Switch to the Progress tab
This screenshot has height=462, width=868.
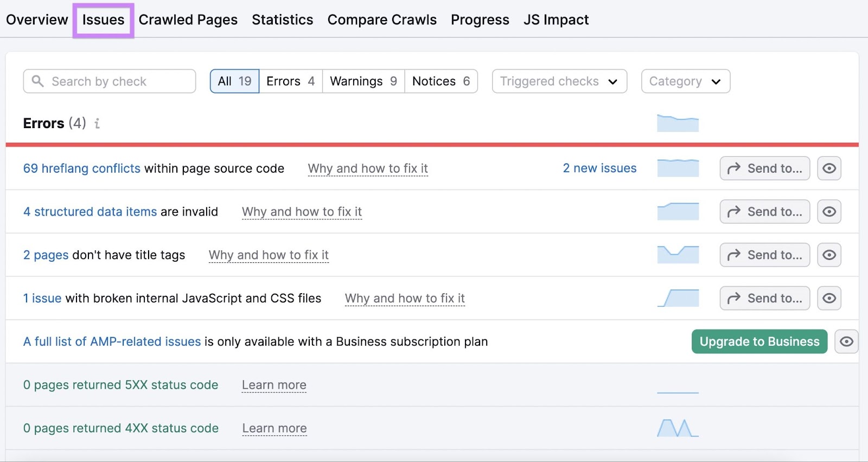pyautogui.click(x=480, y=20)
